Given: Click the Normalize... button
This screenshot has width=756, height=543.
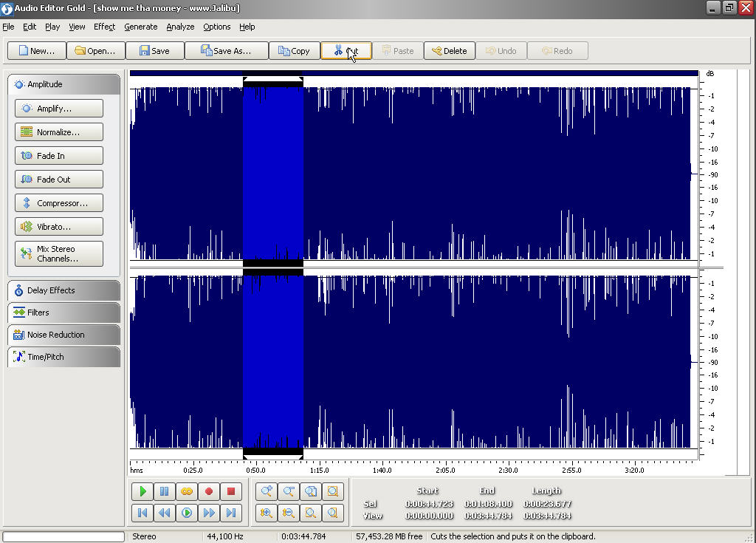Looking at the screenshot, I should coord(59,132).
